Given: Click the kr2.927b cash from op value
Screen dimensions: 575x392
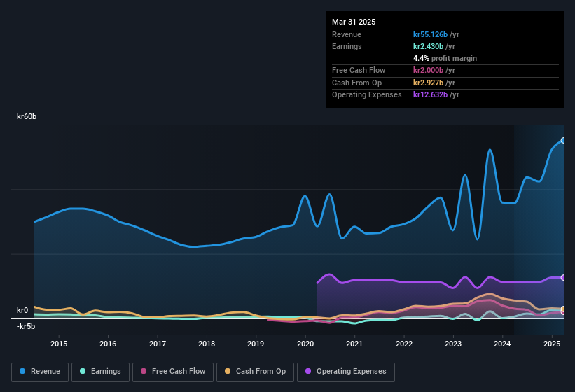Looking at the screenshot, I should (428, 83).
